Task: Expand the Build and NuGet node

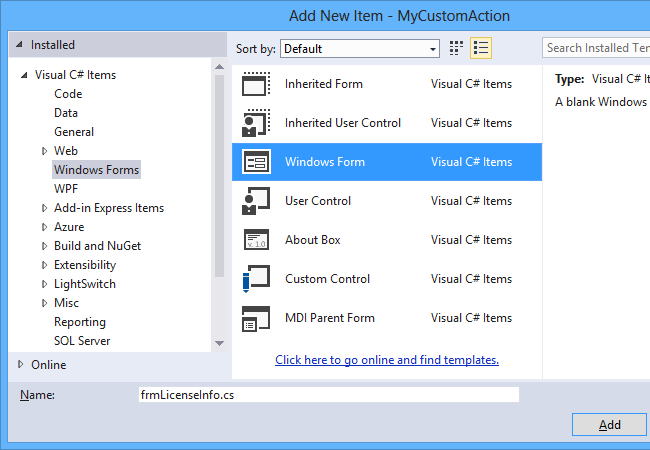Action: (x=44, y=246)
